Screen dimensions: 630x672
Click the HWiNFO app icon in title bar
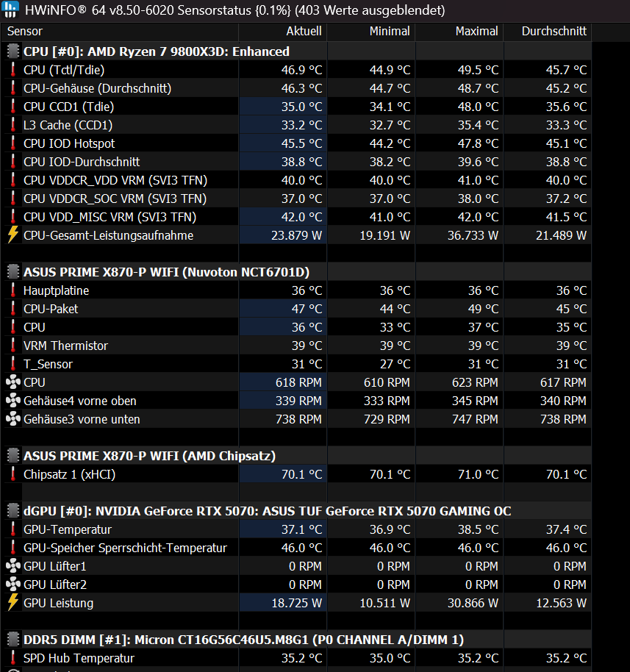10,10
